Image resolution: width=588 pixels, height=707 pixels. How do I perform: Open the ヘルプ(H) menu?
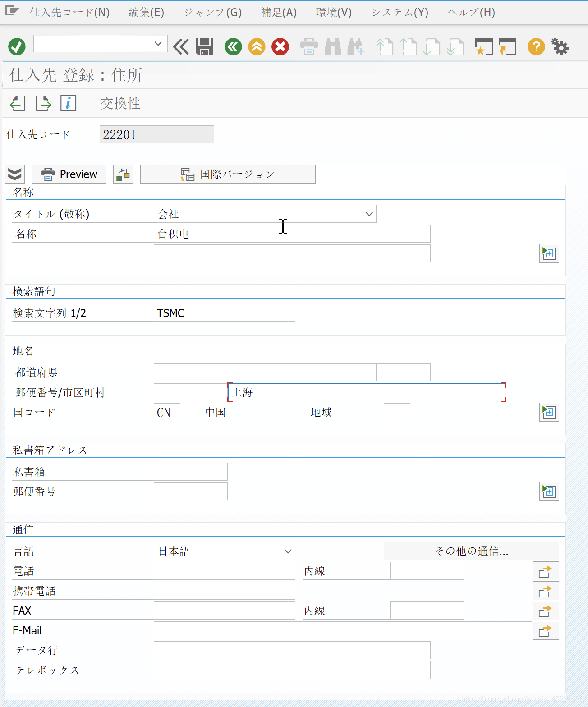click(472, 12)
